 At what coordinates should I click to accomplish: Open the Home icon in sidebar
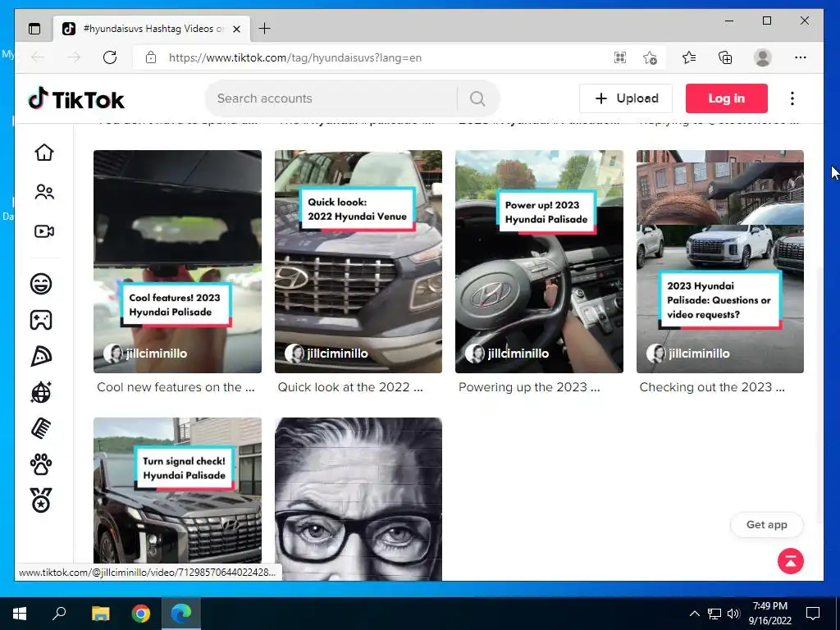[x=44, y=153]
